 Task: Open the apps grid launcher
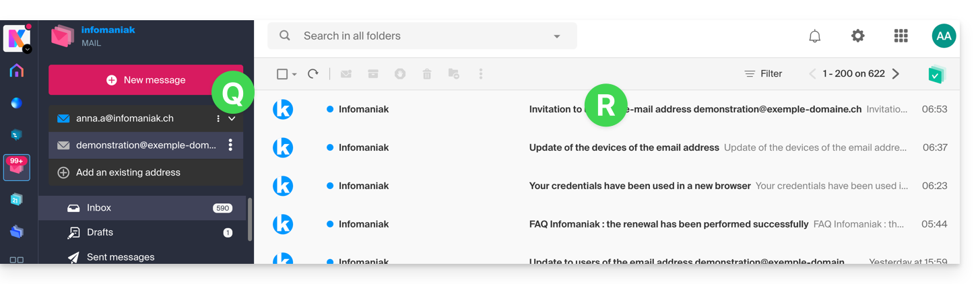[901, 36]
